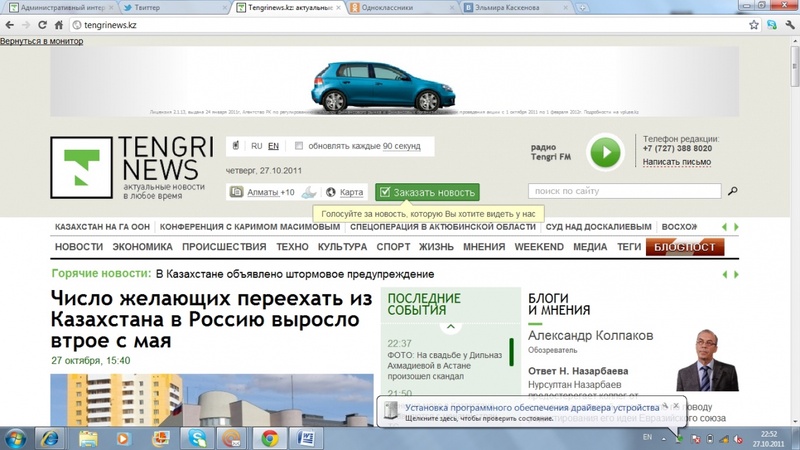Open Internet Explorer from the taskbar

[x=49, y=437]
